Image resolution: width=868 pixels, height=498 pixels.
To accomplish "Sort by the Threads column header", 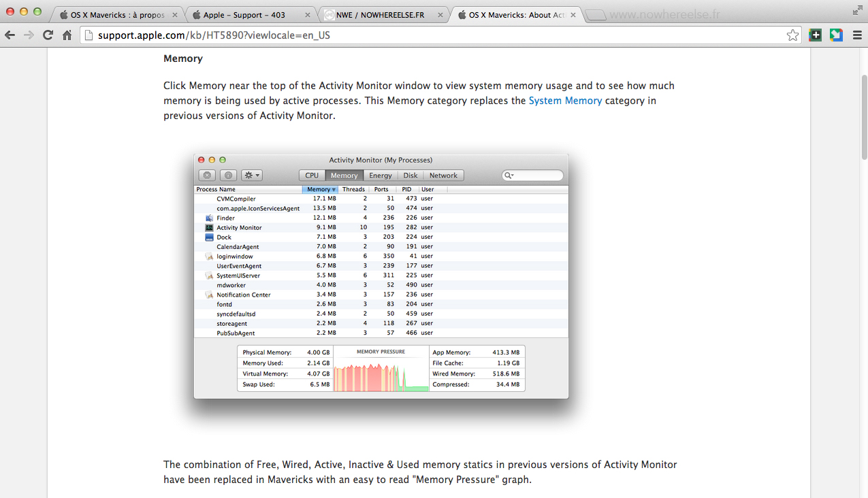I will click(353, 189).
